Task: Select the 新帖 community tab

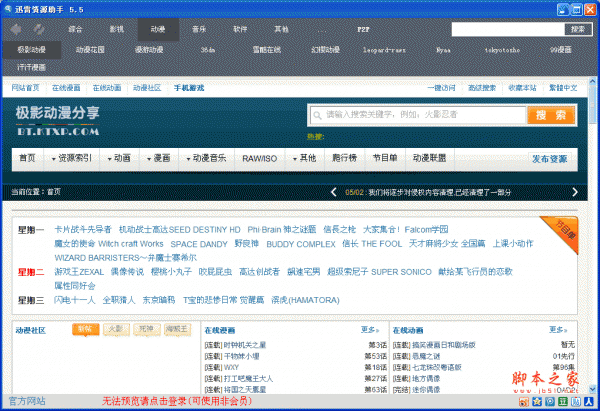Action: point(85,329)
